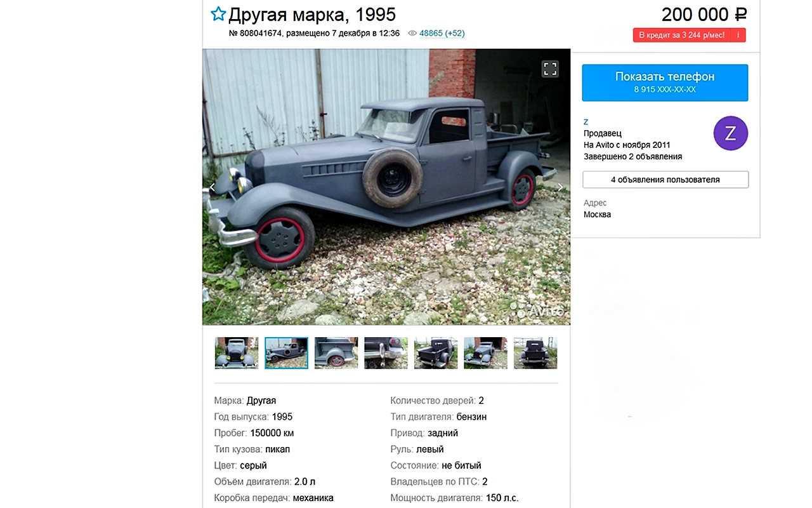This screenshot has height=508, width=812.
Task: Select fifth thumbnail of truck bed
Action: (436, 353)
